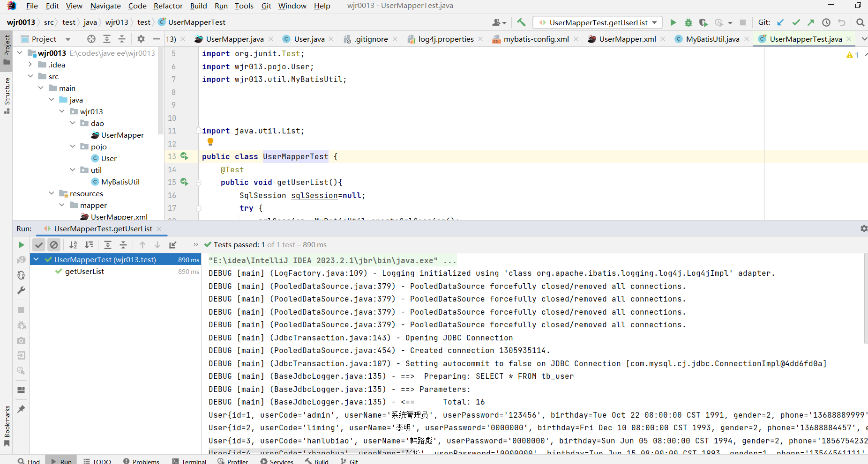
Task: Select opened file locate icon in Project panel
Action: click(x=91, y=39)
